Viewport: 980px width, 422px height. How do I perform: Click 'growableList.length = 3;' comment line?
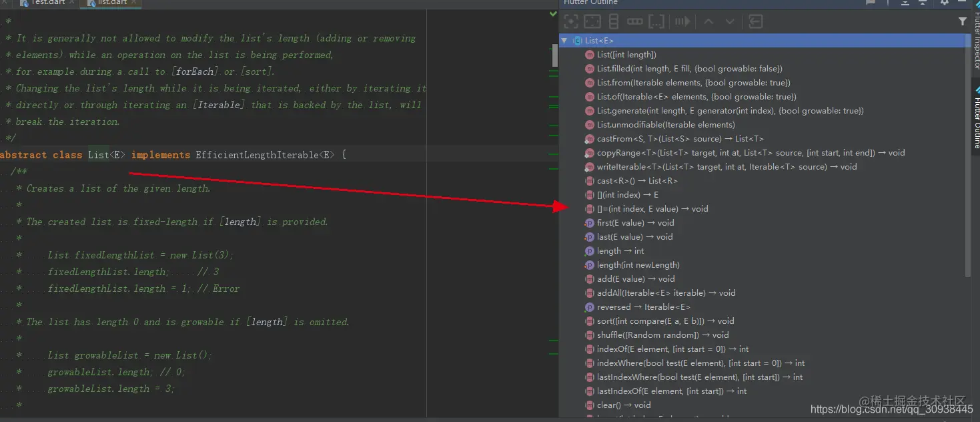(x=111, y=389)
